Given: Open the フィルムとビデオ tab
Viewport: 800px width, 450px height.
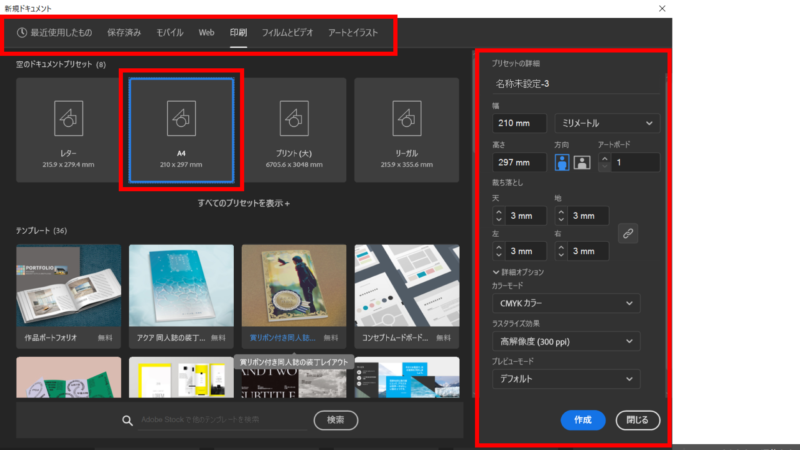Looking at the screenshot, I should (287, 33).
